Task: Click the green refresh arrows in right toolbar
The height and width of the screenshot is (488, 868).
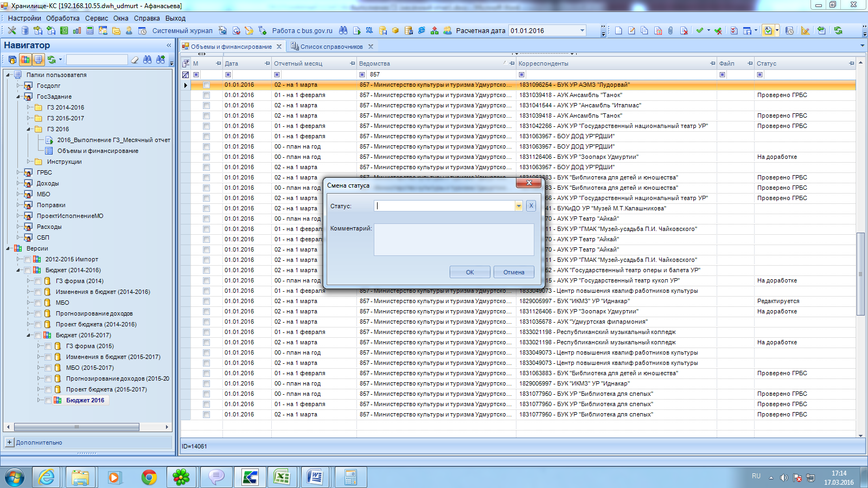Action: pyautogui.click(x=838, y=30)
